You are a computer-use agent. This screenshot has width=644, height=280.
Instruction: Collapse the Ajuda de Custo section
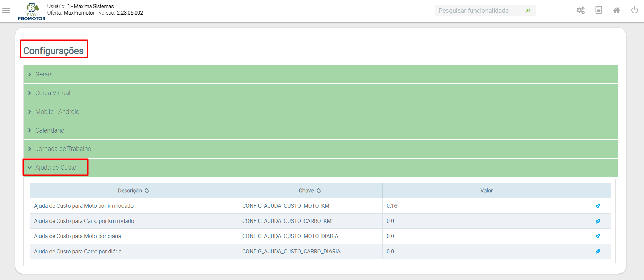click(320, 168)
